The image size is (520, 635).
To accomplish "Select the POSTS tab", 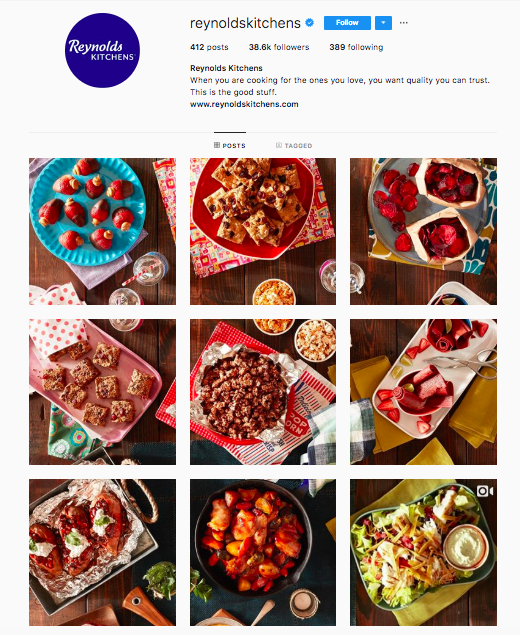I will pyautogui.click(x=230, y=145).
